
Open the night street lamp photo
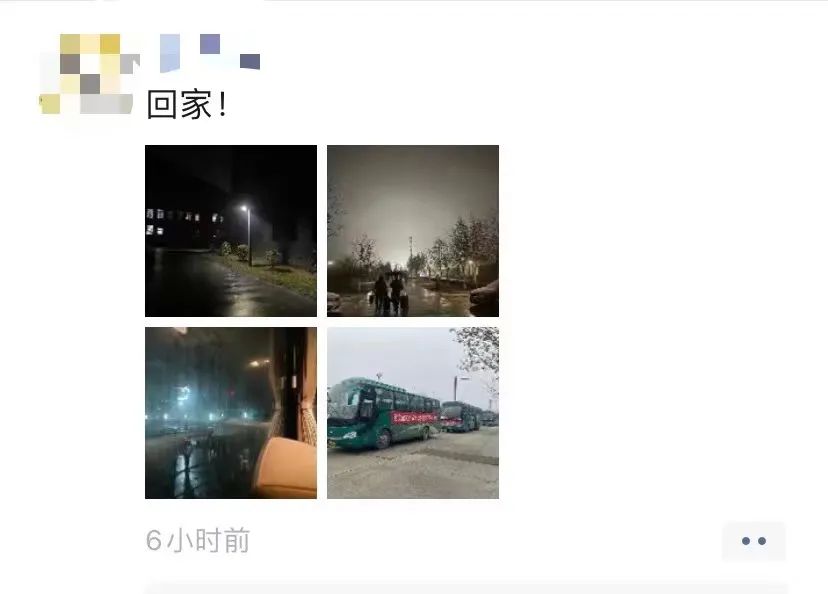(231, 231)
